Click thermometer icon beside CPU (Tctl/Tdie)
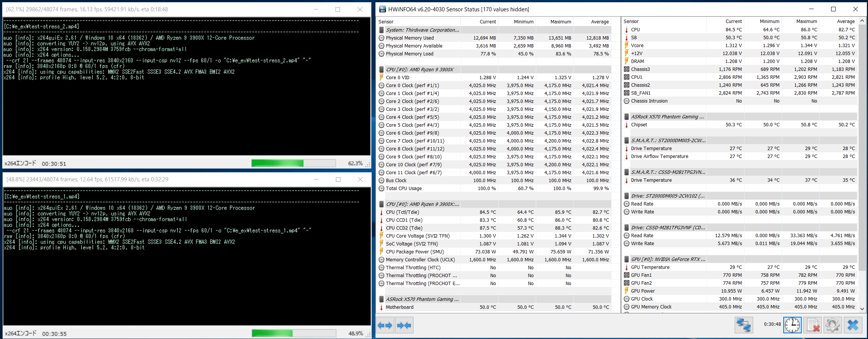This screenshot has height=339, width=868. pyautogui.click(x=381, y=212)
